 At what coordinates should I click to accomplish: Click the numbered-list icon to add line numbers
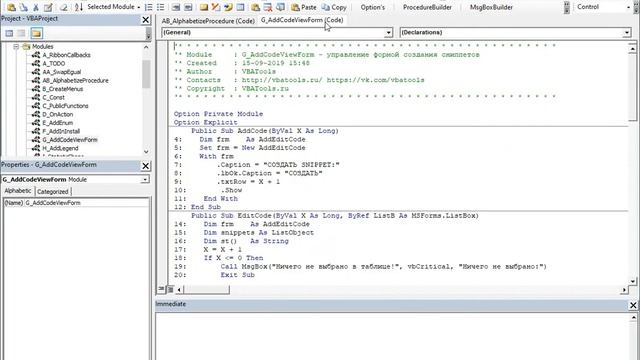click(149, 7)
